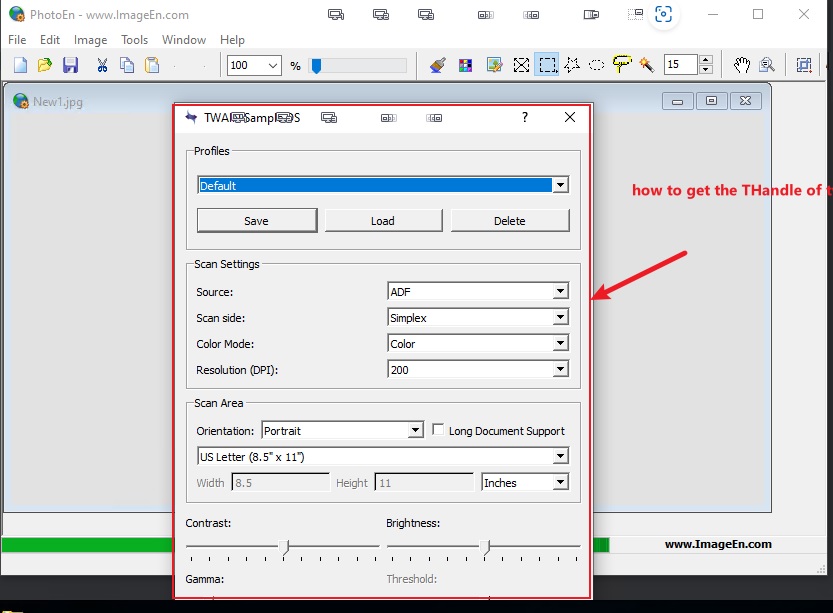Click the question mark help button in dialog
Image resolution: width=833 pixels, height=613 pixels.
coord(525,117)
